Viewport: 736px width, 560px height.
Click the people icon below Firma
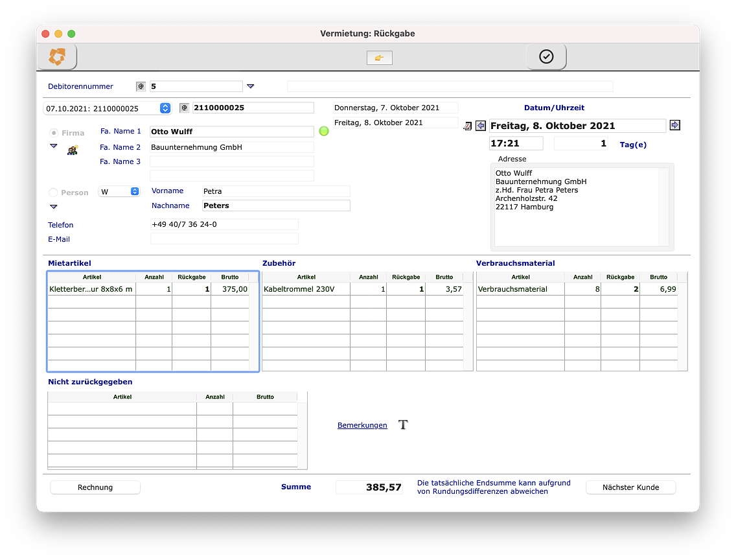73,150
